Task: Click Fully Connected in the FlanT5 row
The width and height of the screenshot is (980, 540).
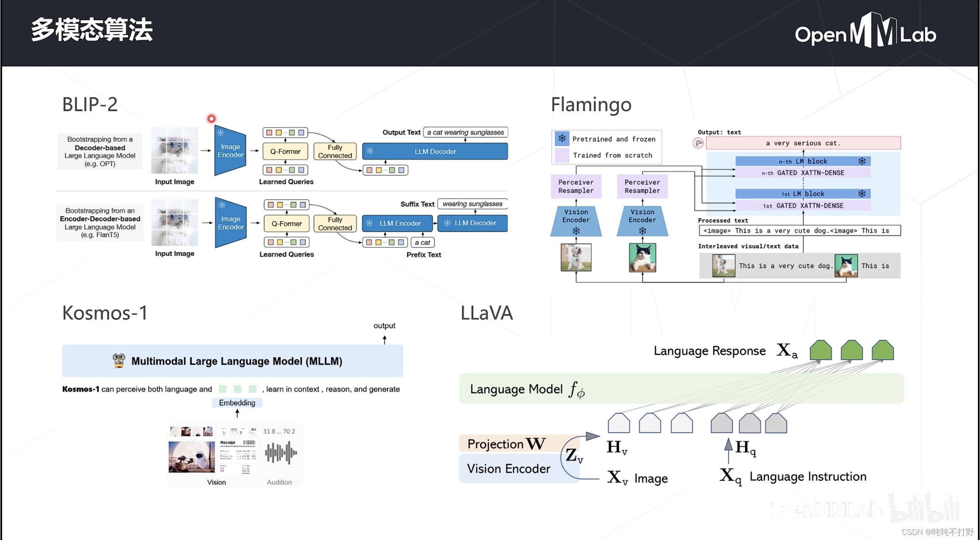Action: coord(335,223)
